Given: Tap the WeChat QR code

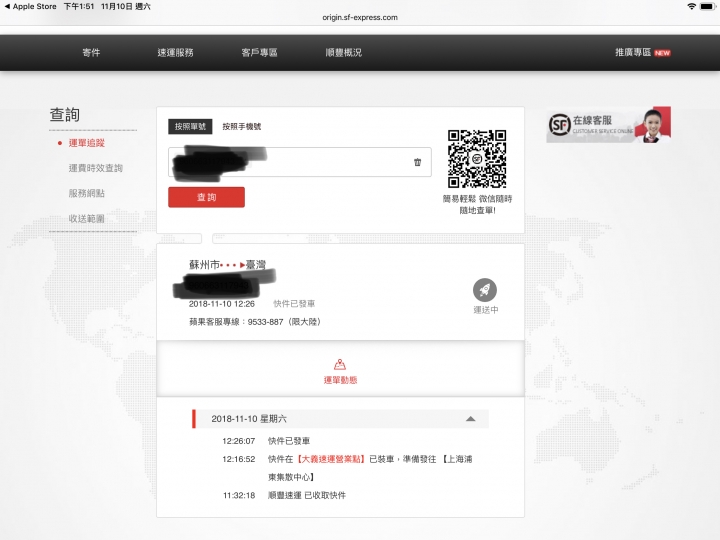Looking at the screenshot, I should [x=477, y=159].
